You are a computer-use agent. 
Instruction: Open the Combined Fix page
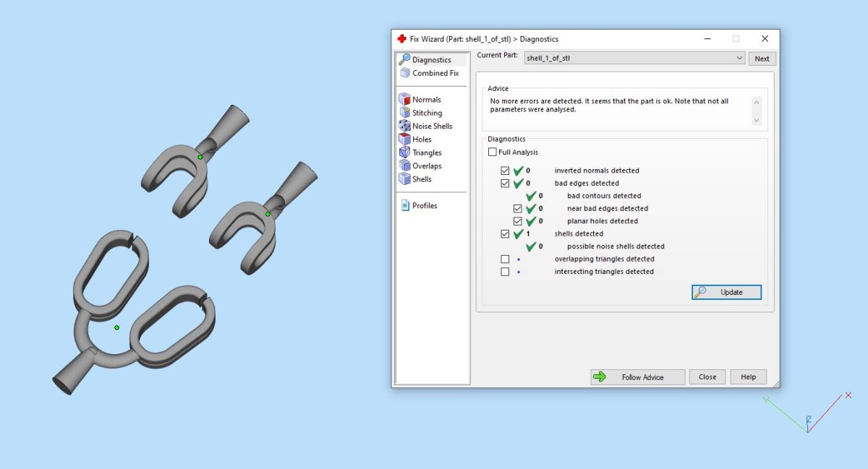coord(429,73)
